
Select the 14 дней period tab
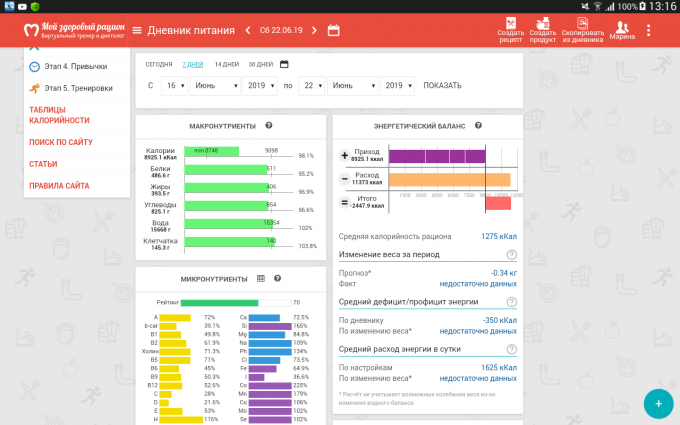point(225,64)
